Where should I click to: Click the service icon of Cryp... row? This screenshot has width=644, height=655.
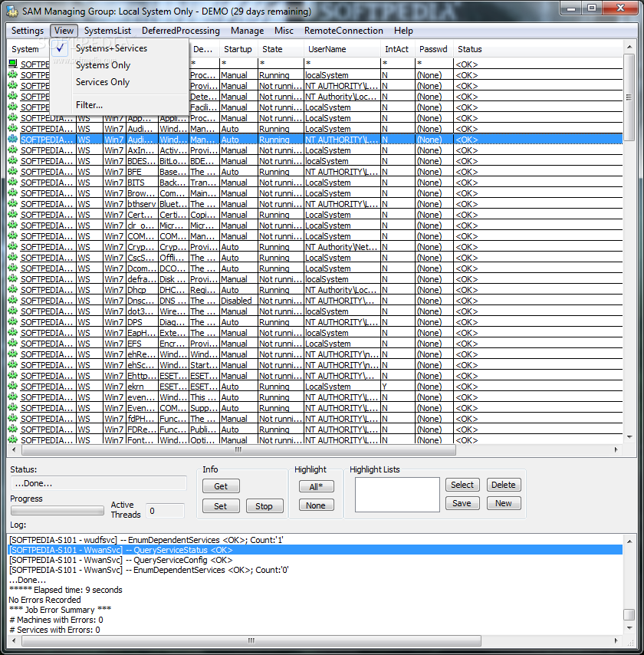[x=13, y=246]
